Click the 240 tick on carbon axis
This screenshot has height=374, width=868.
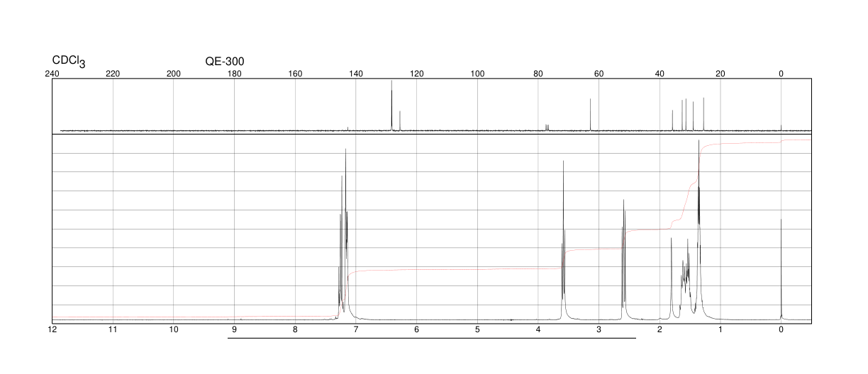52,74
